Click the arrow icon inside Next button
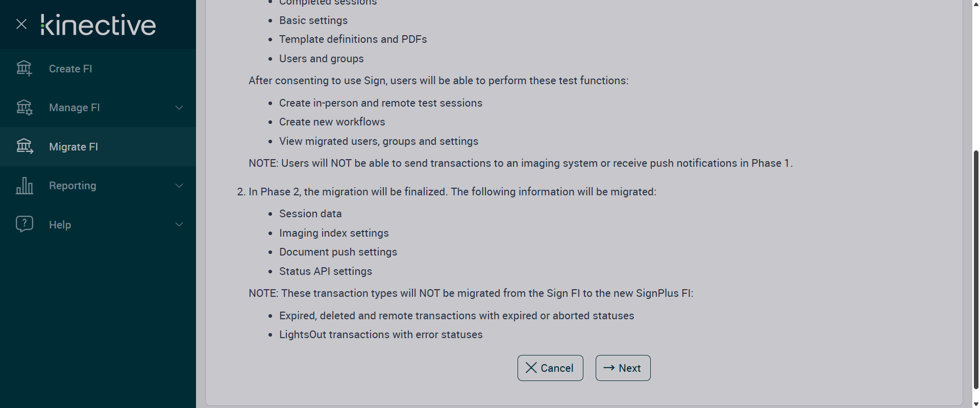Image resolution: width=980 pixels, height=408 pixels. (x=608, y=368)
